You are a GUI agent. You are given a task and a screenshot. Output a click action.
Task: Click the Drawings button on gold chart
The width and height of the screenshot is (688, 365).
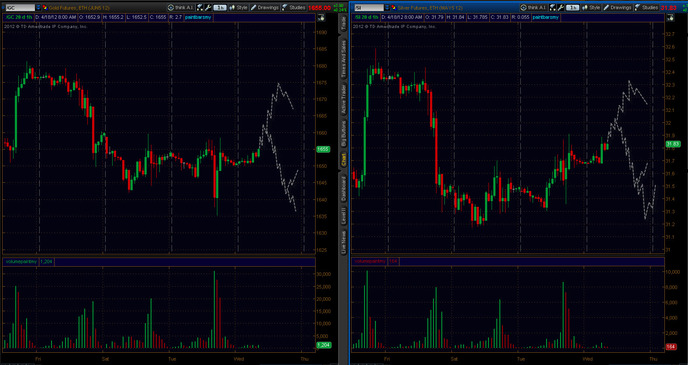point(265,7)
